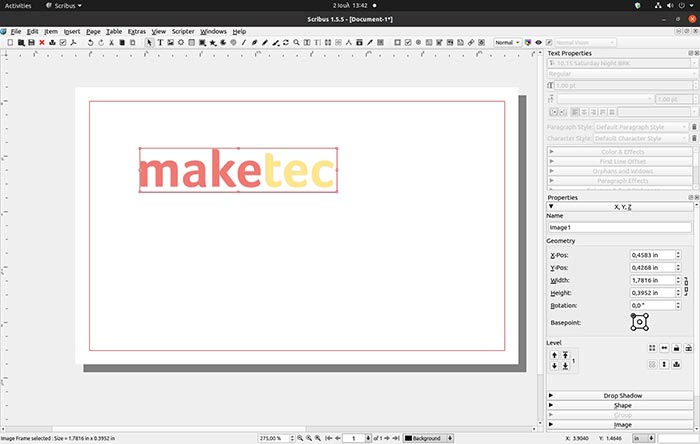Select the Polygon star tool
Screen dimensions: 700x444
213,43
